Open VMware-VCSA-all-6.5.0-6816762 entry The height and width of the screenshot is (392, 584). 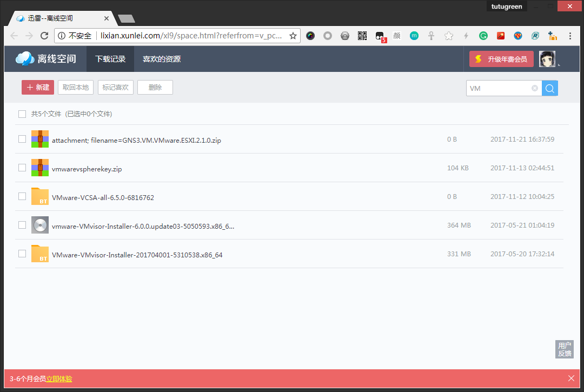[x=103, y=198]
